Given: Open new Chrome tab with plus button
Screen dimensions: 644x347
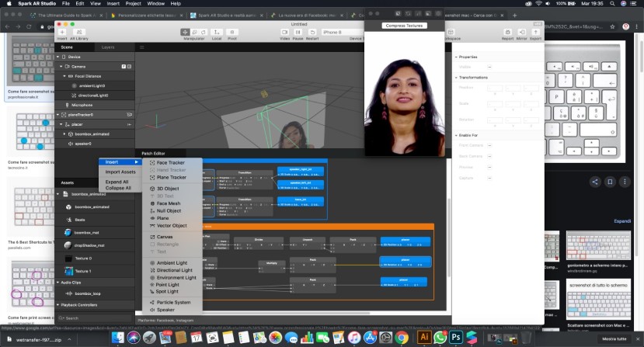Looking at the screenshot, I should point(514,16).
